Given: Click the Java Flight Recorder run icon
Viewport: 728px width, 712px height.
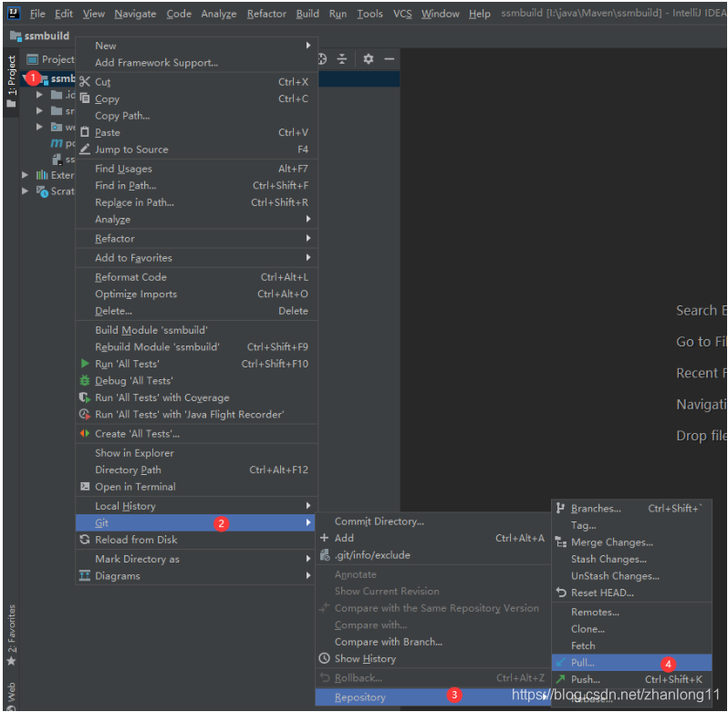Looking at the screenshot, I should (85, 414).
